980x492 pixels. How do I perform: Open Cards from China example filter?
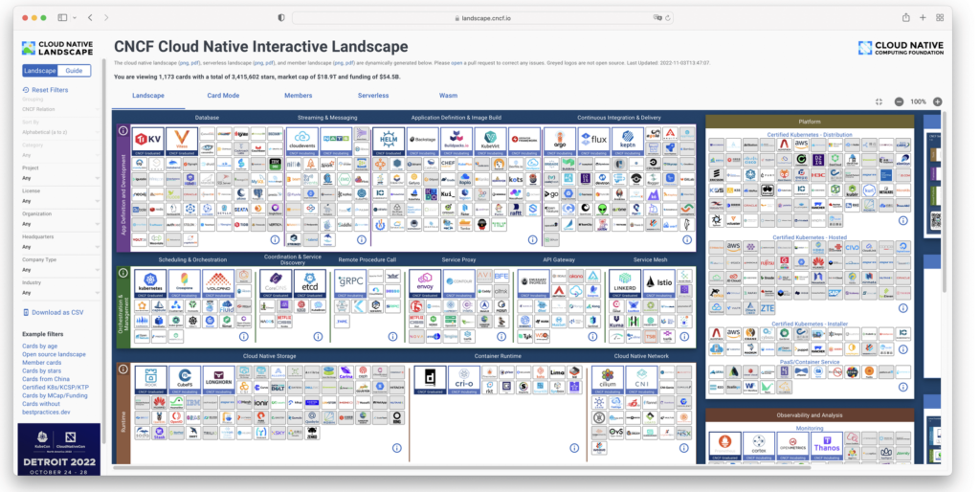pos(46,379)
